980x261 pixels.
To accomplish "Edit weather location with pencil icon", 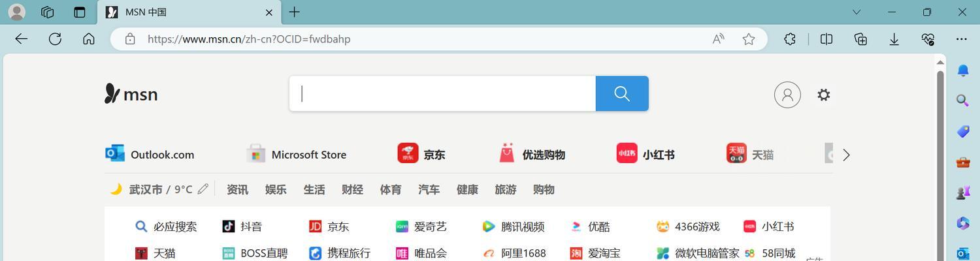I will (203, 189).
